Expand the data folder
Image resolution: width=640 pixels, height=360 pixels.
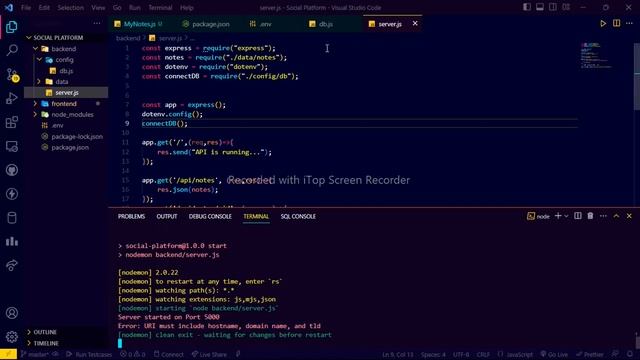39,82
